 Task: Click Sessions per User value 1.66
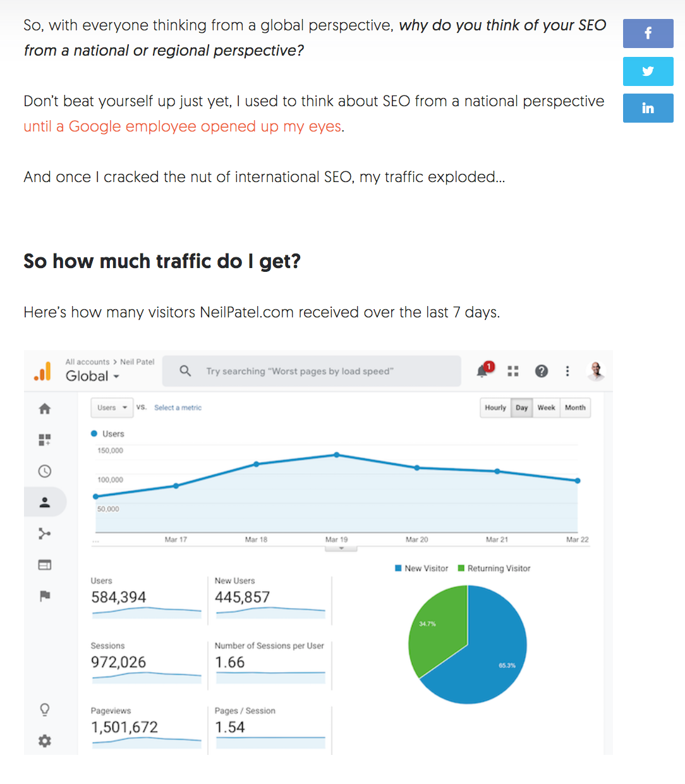point(229,663)
